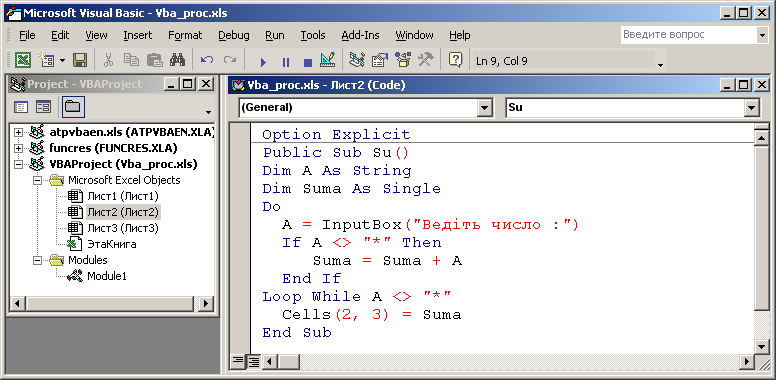Click the Break pause icon
The height and width of the screenshot is (380, 776).
286,61
